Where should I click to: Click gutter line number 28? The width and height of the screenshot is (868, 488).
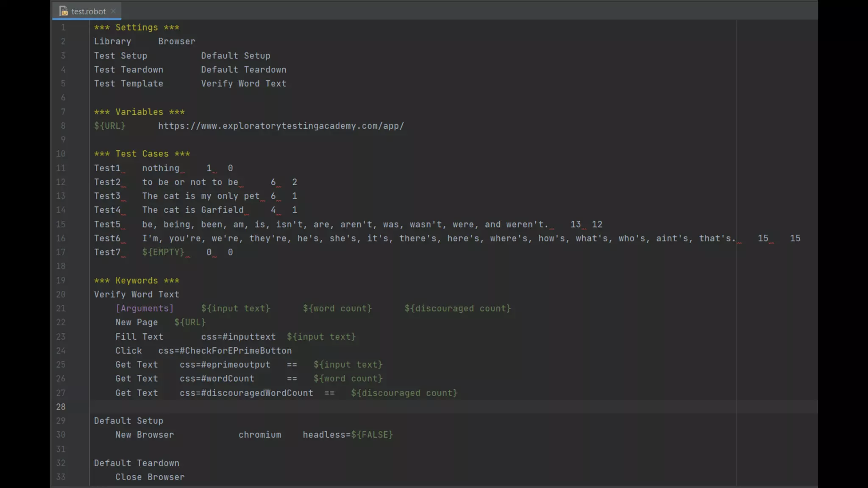[61, 407]
